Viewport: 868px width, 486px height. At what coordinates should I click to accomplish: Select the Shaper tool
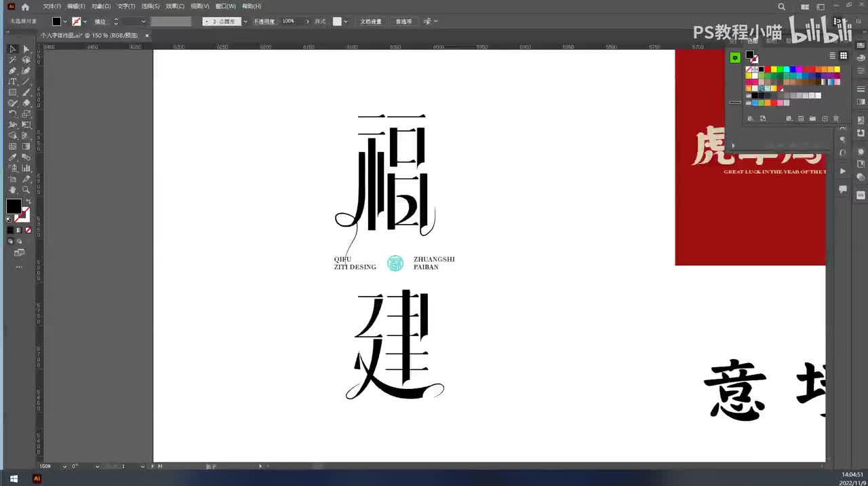coord(12,103)
